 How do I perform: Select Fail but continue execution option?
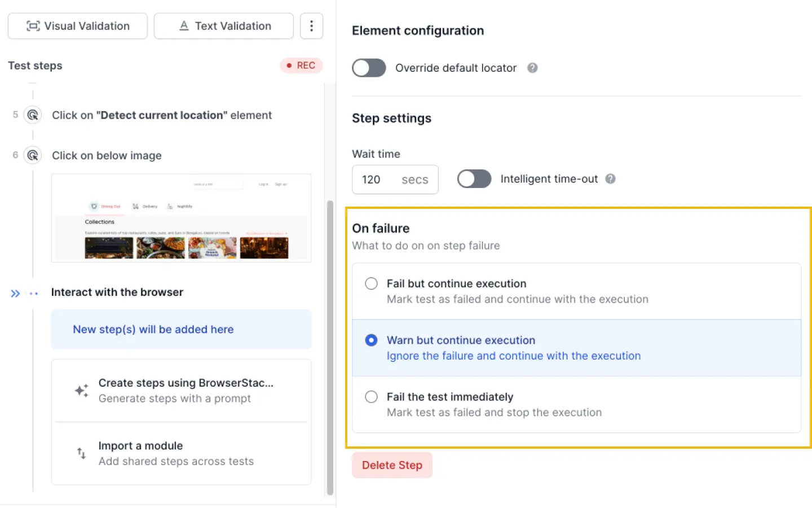(x=371, y=284)
